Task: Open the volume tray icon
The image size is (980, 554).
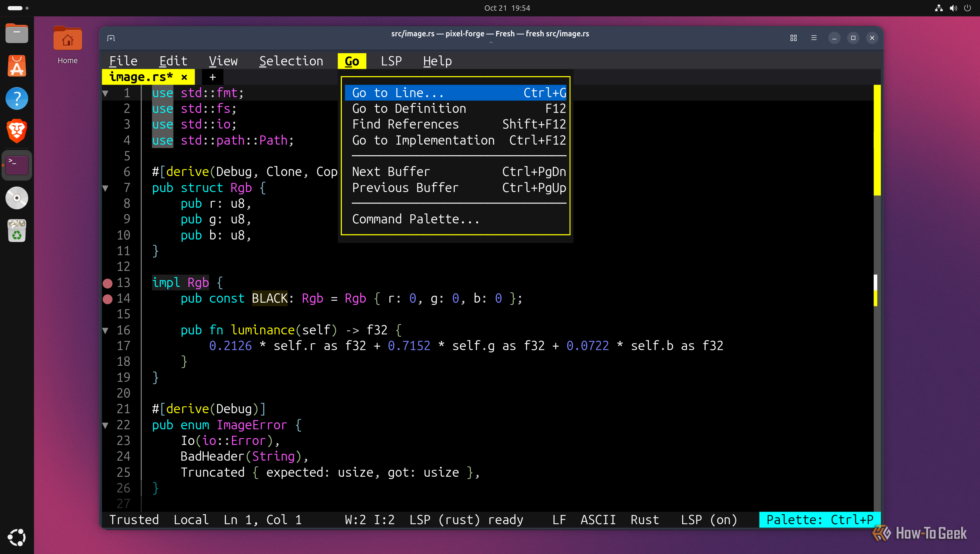Action: coord(953,8)
